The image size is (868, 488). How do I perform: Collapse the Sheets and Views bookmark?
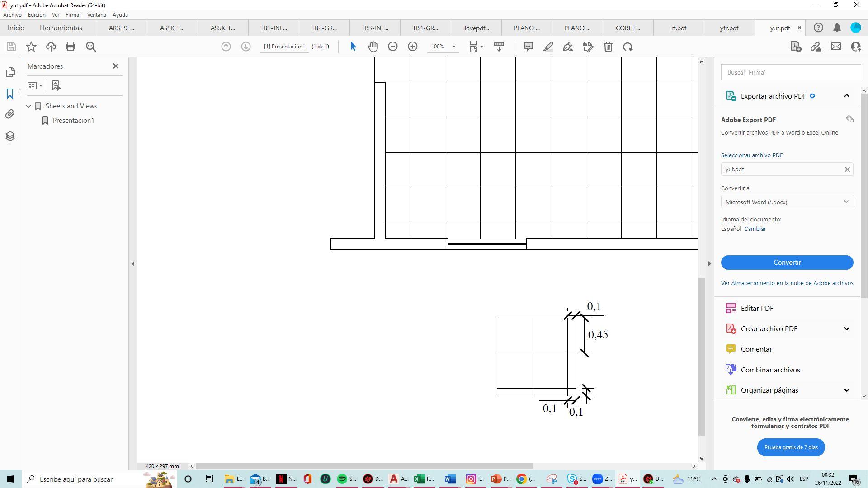tap(29, 106)
